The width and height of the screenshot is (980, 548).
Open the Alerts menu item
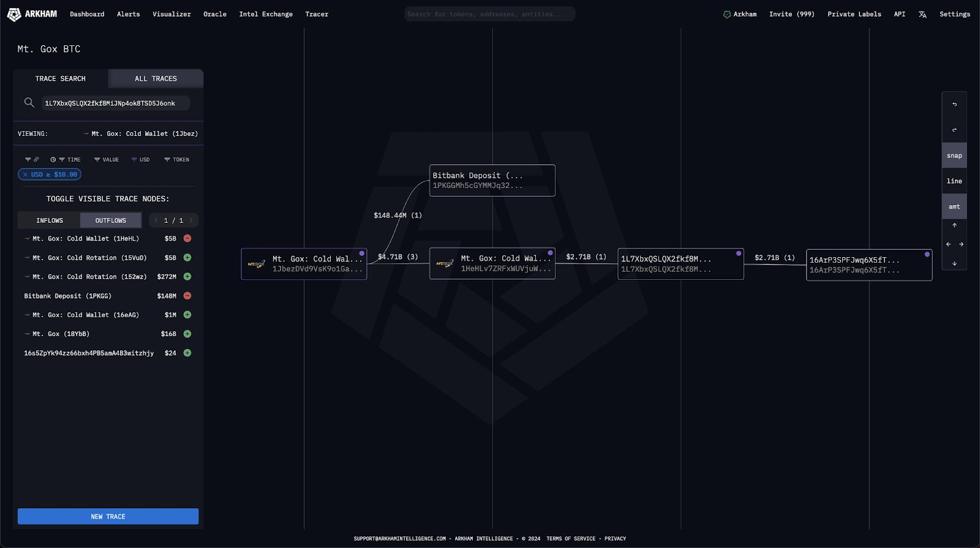(128, 14)
